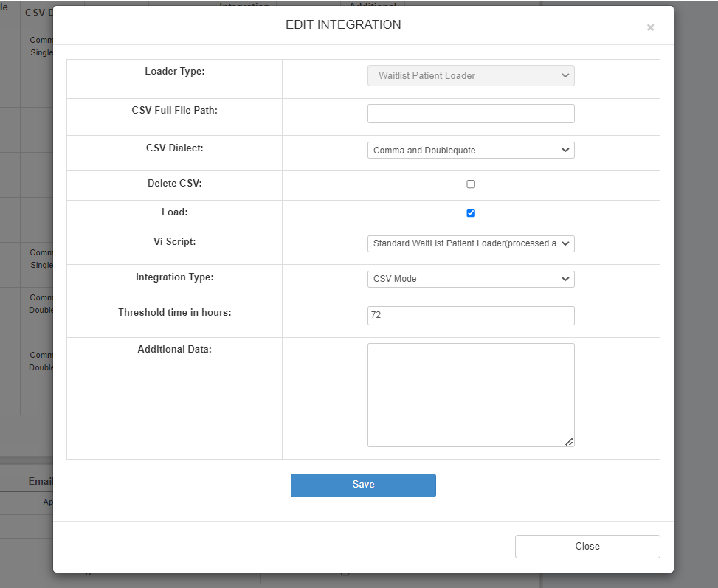Screen dimensions: 718x588
Task: Click the checked blue Load toggle
Action: [471, 212]
